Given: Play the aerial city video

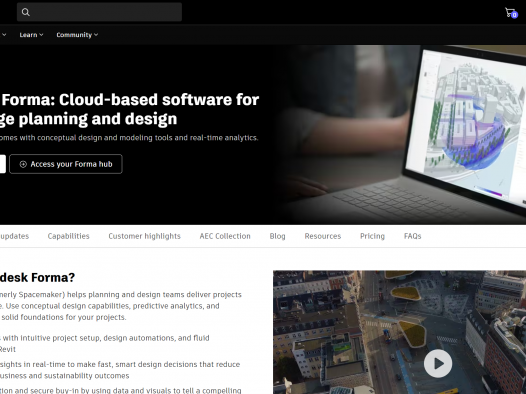Looking at the screenshot, I should 438,363.
